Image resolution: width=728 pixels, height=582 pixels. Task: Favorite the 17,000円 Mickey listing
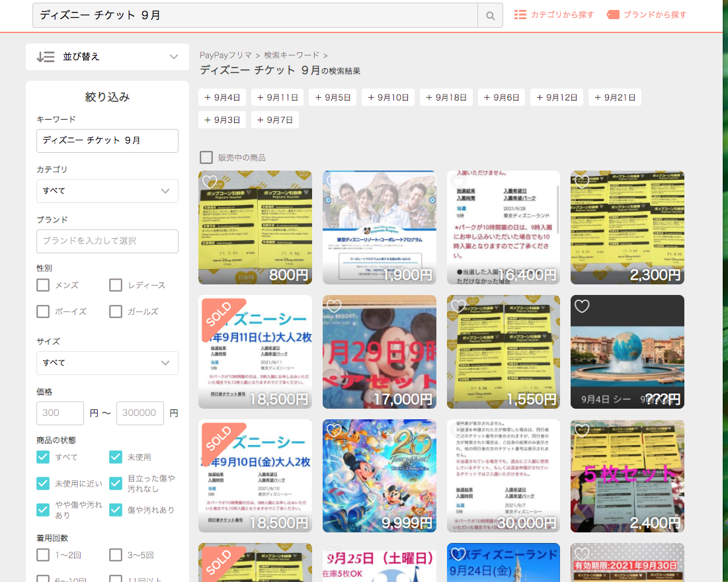tap(334, 306)
